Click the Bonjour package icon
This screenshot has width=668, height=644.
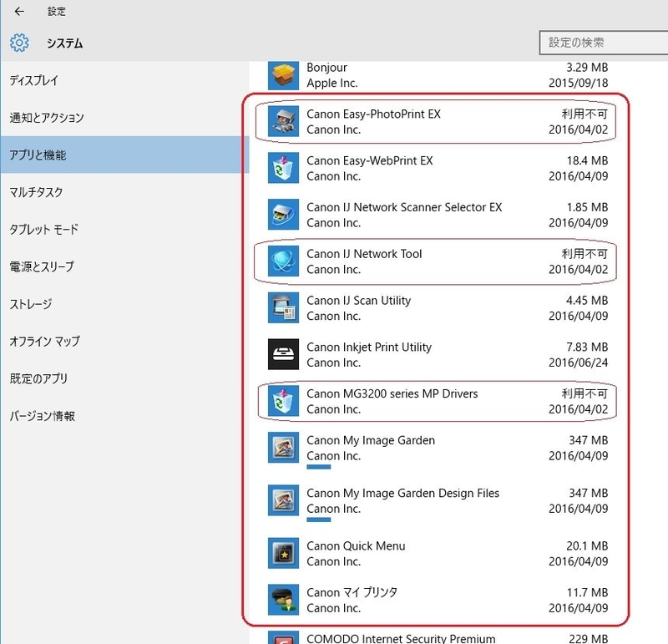point(283,75)
